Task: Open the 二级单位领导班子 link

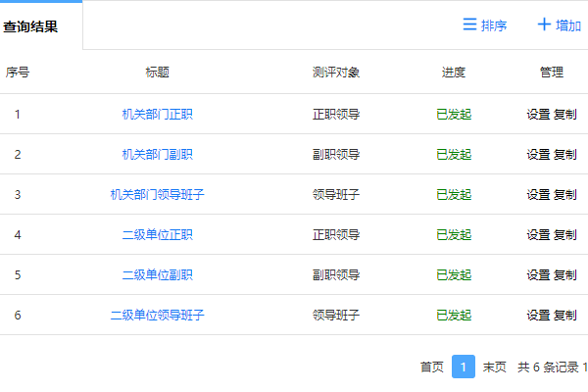Action: 158,315
